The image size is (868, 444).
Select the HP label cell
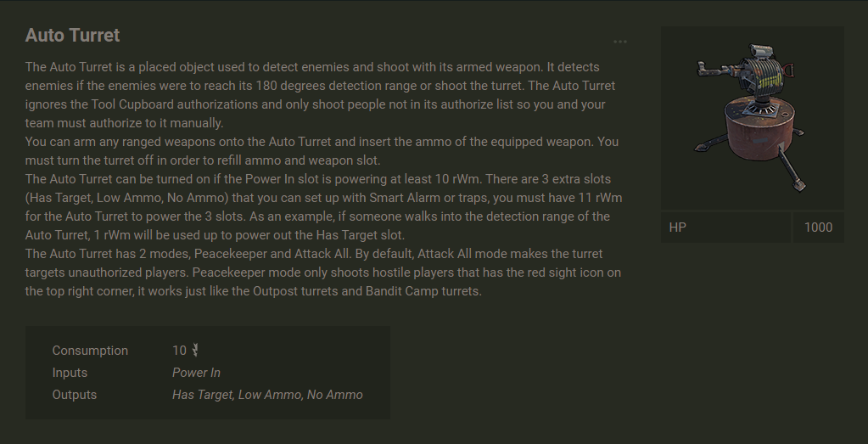[x=725, y=228]
